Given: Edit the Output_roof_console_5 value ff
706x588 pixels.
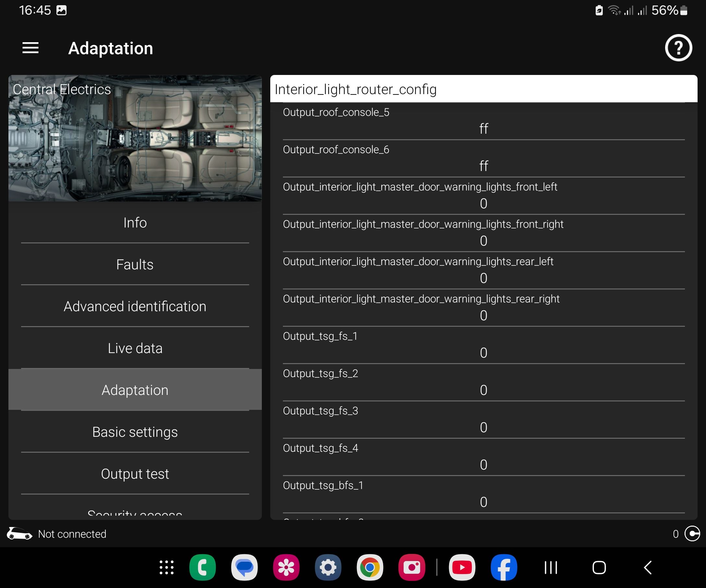Looking at the screenshot, I should [483, 129].
